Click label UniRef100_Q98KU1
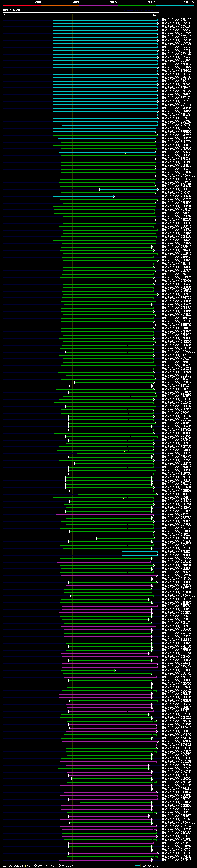 tap(177, 223)
